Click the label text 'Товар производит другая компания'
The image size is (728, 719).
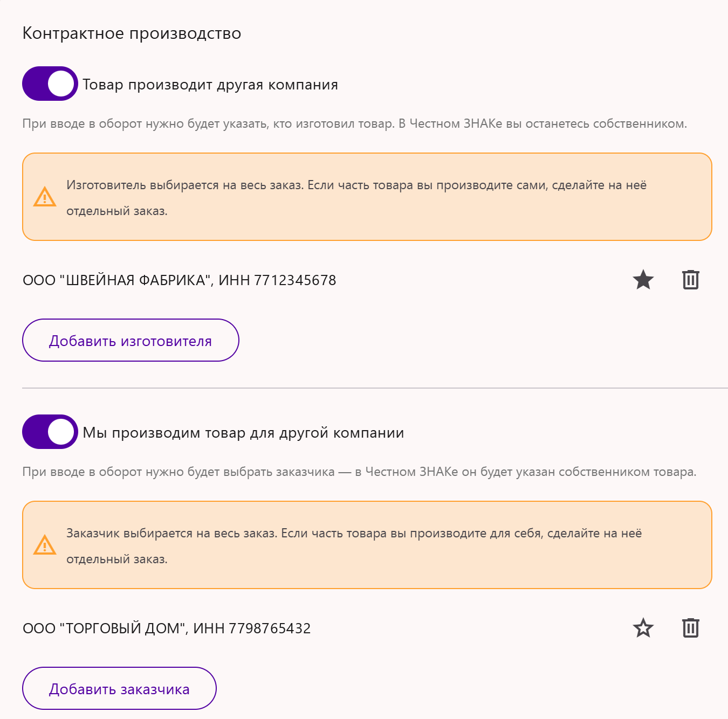coord(210,85)
